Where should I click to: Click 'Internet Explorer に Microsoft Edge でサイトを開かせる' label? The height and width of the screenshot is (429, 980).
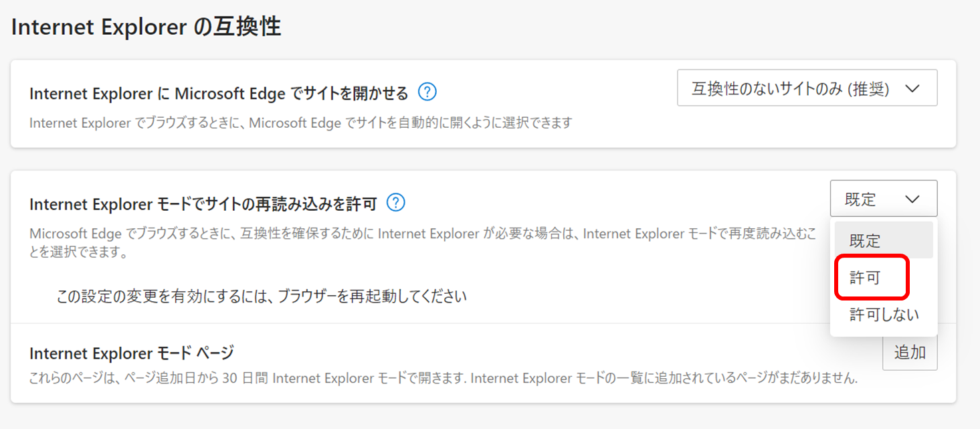(219, 94)
